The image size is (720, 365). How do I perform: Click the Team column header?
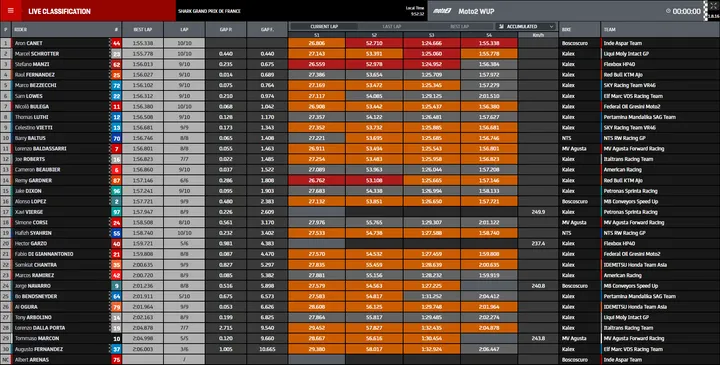click(x=660, y=29)
